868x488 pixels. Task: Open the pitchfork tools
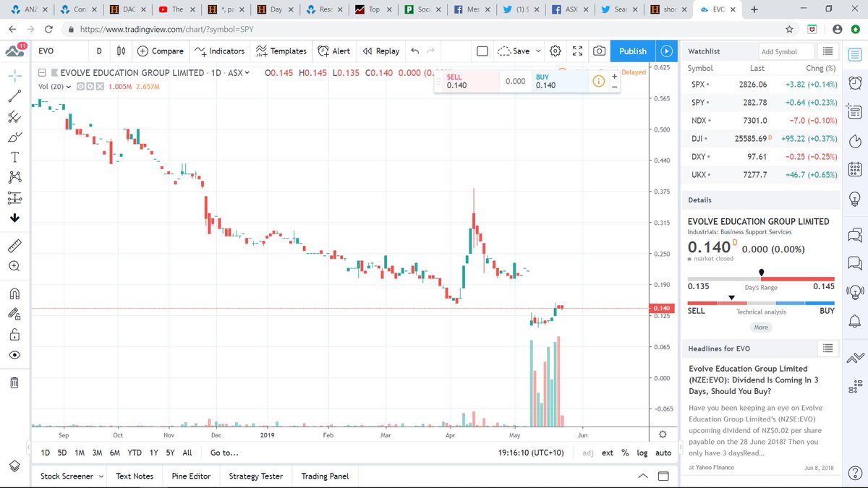[14, 116]
